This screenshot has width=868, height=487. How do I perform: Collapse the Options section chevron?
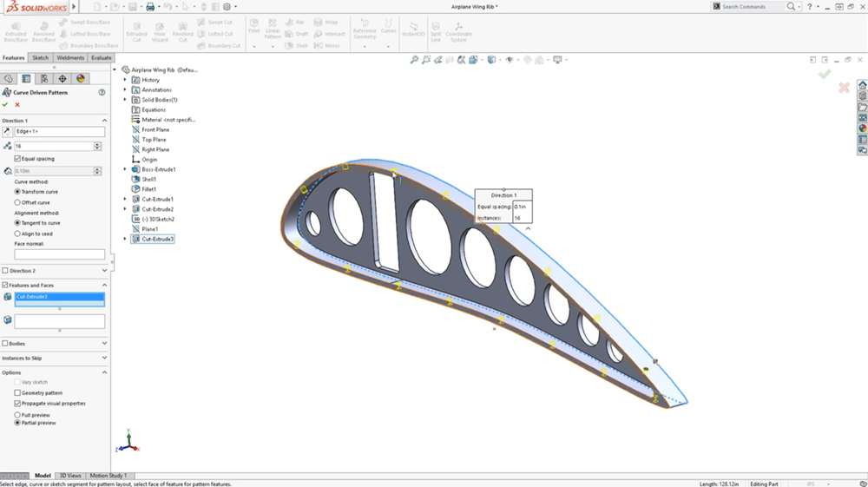point(104,372)
